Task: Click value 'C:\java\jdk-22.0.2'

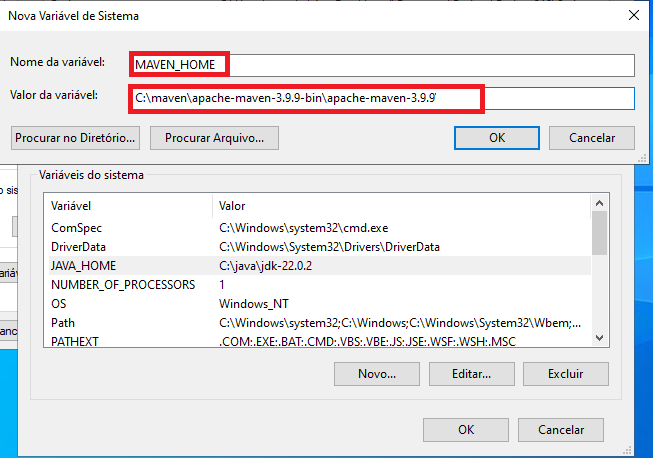Action: tap(265, 266)
